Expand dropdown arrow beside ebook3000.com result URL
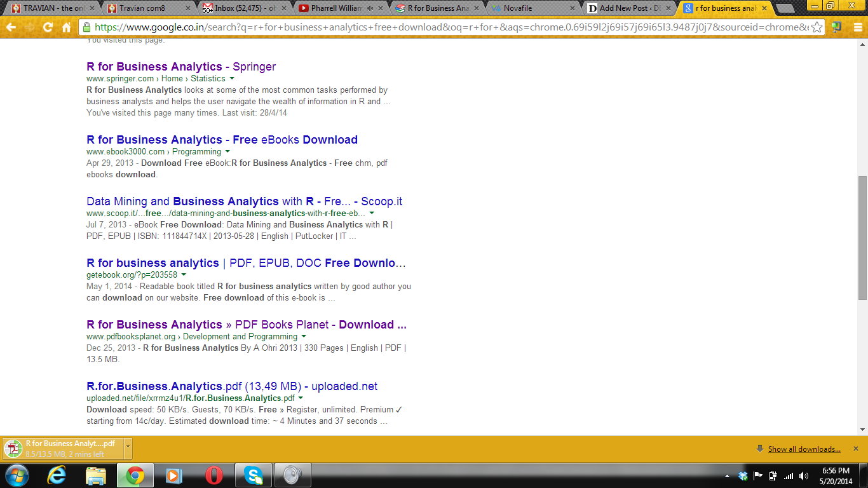 227,152
